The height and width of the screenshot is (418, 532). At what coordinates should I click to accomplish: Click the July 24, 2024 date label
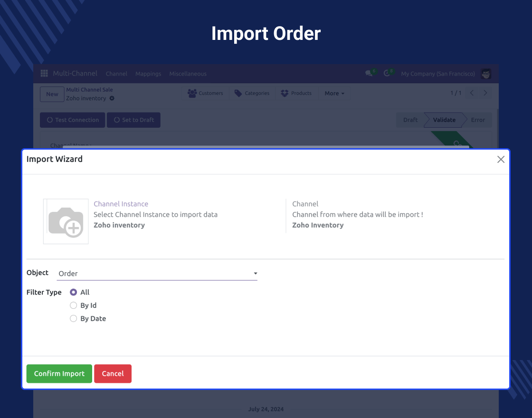point(266,409)
